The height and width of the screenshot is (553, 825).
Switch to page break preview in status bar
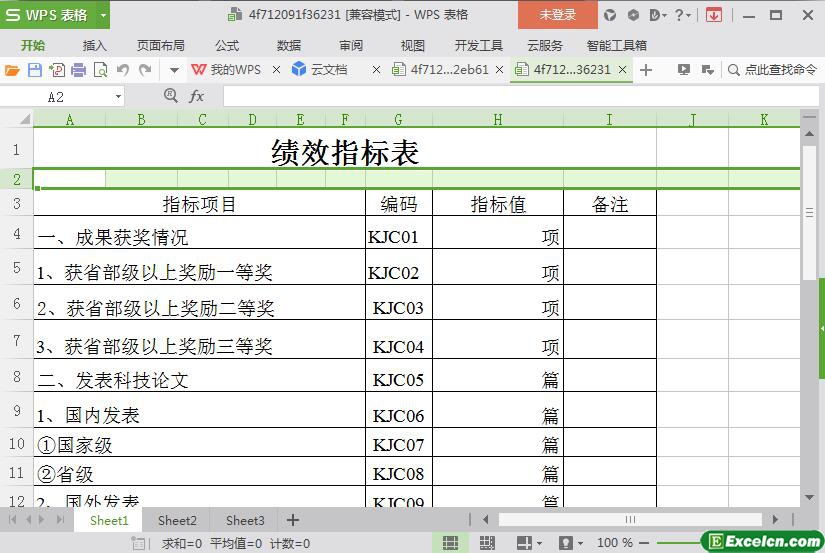coord(487,542)
